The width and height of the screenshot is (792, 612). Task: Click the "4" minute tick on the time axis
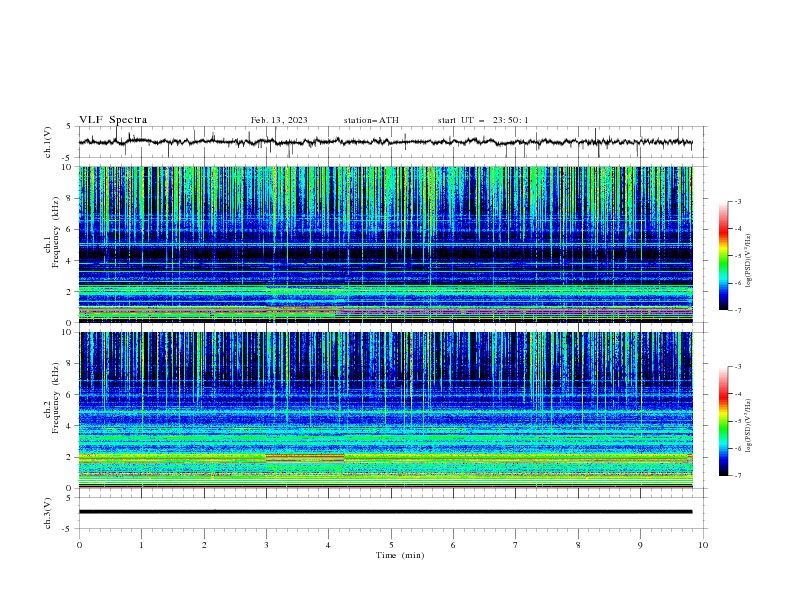(329, 545)
